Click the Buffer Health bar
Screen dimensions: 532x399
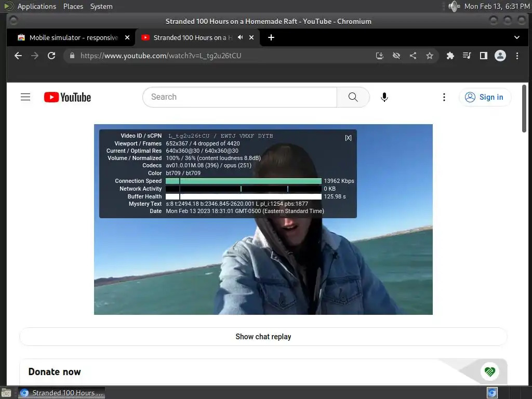(x=244, y=196)
